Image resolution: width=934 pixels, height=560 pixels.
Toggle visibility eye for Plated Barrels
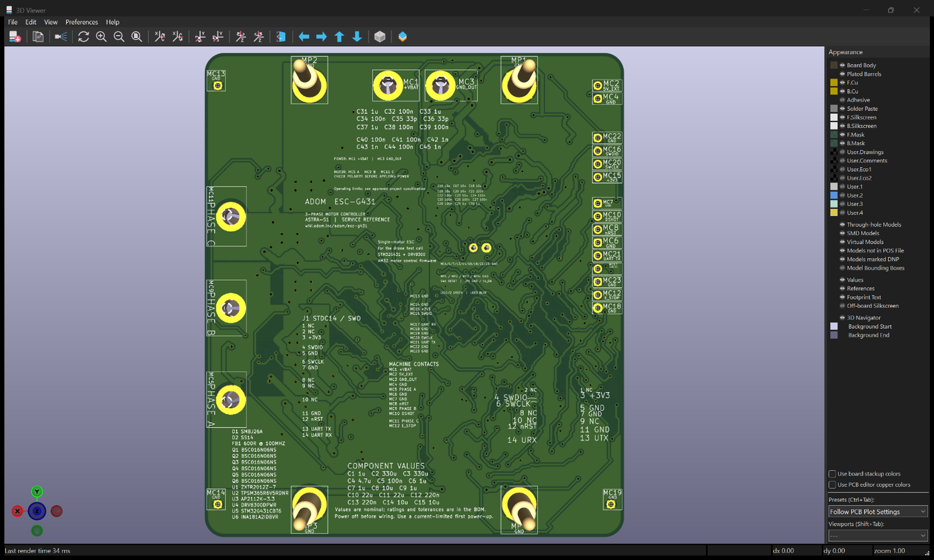click(843, 74)
